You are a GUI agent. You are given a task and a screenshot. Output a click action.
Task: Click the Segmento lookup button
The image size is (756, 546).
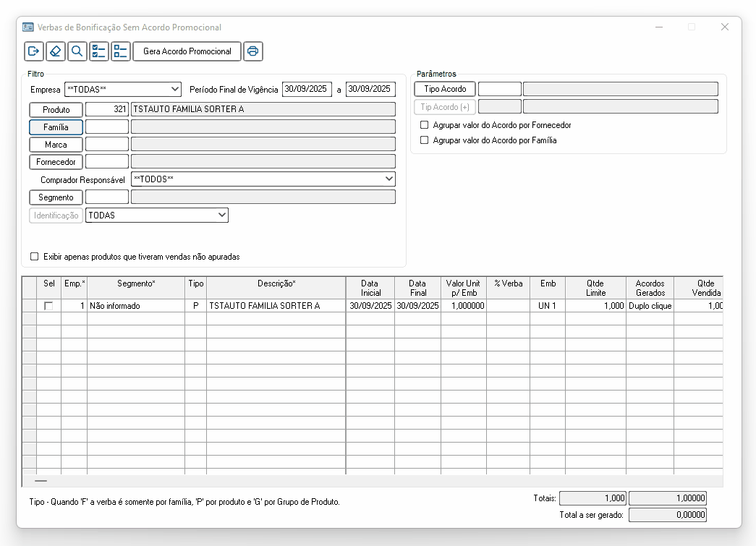(56, 197)
